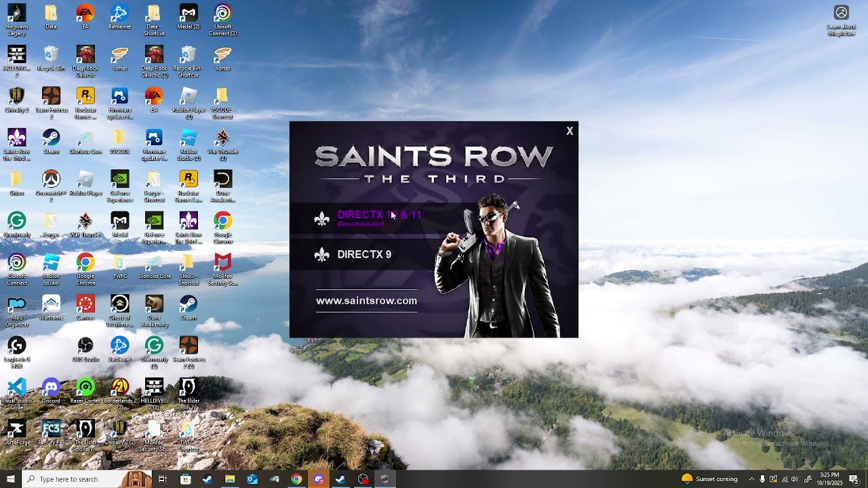Image resolution: width=868 pixels, height=488 pixels.
Task: Select the VSCODE - Shortcut folder
Action: (223, 103)
